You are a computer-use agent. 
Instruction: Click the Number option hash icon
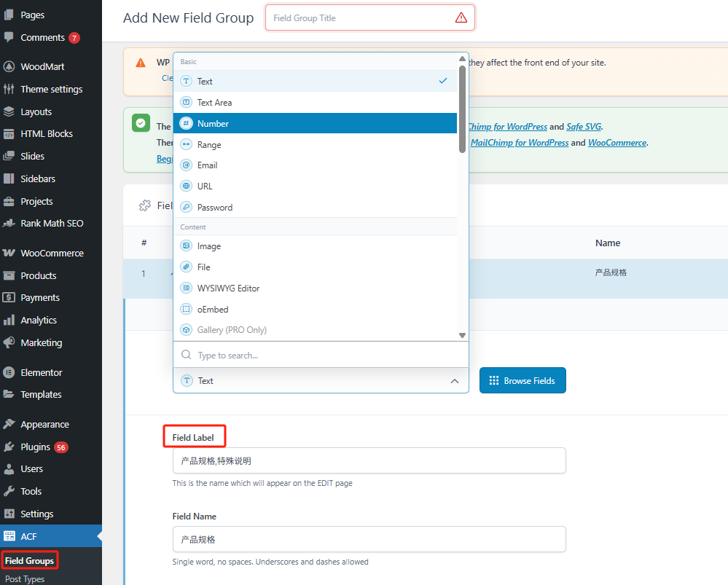point(186,123)
